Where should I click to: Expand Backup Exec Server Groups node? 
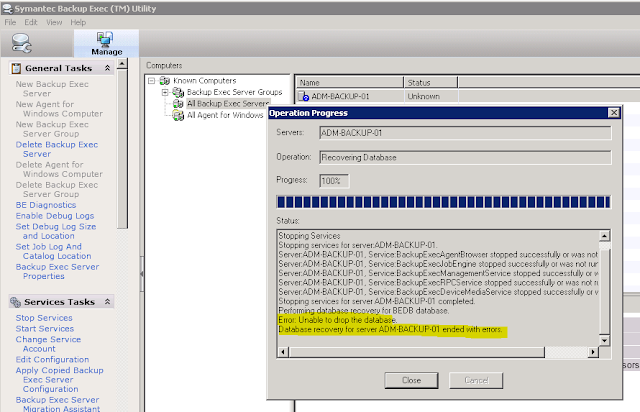pyautogui.click(x=165, y=92)
